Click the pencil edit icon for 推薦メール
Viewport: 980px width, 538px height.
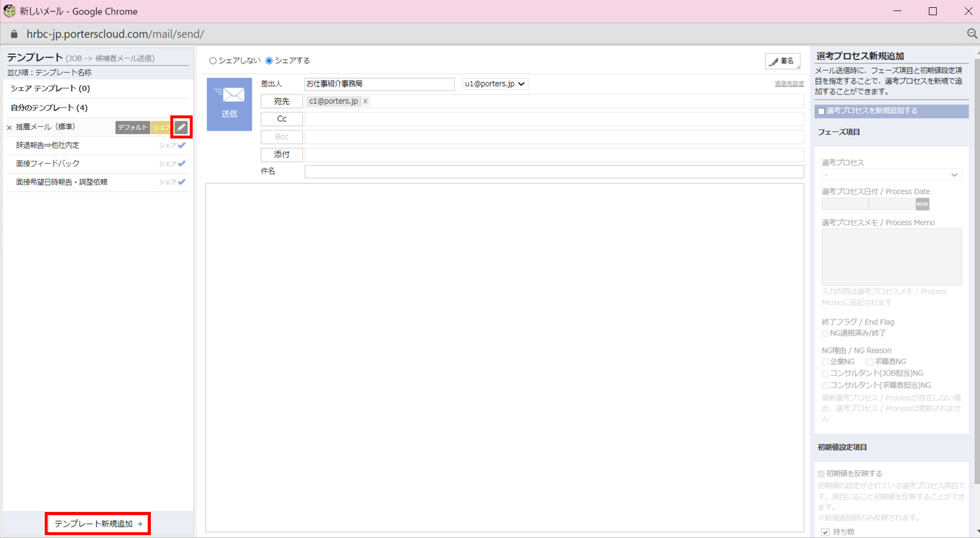(181, 128)
